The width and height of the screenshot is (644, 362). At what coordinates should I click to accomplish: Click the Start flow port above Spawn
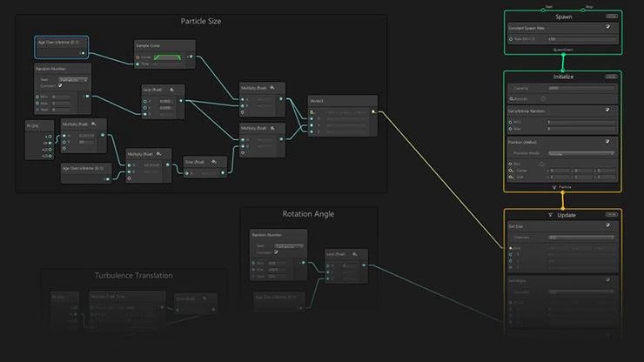point(543,10)
